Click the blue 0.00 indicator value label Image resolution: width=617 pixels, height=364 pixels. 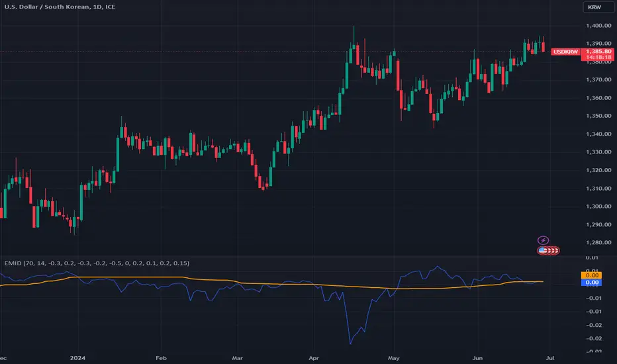click(591, 282)
